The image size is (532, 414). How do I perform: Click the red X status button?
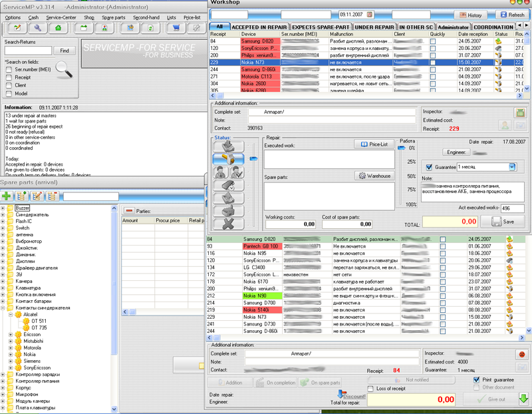229,224
